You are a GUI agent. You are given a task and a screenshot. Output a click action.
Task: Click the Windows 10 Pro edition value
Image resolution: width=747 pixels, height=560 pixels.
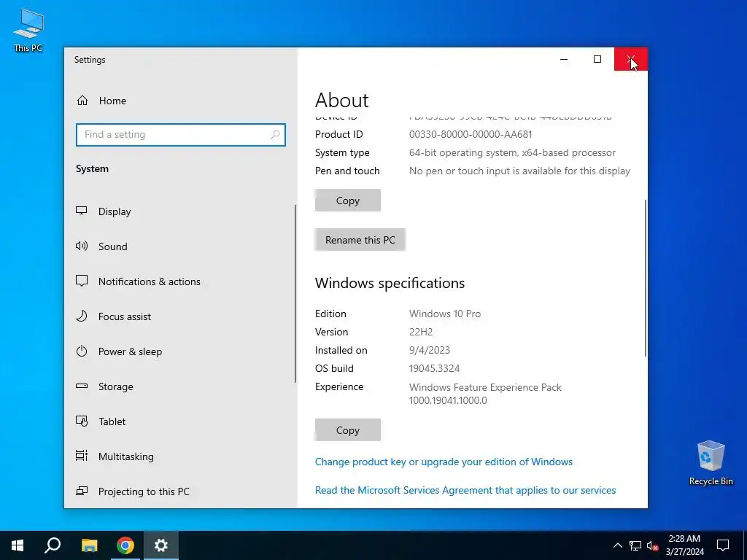(445, 314)
